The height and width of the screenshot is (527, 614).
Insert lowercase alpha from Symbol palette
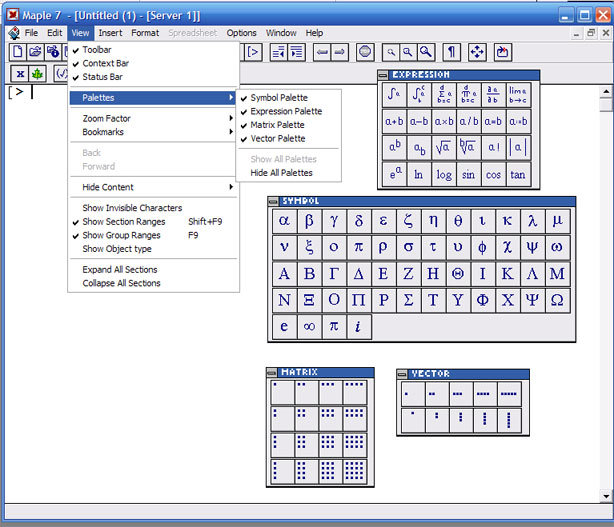[x=284, y=221]
